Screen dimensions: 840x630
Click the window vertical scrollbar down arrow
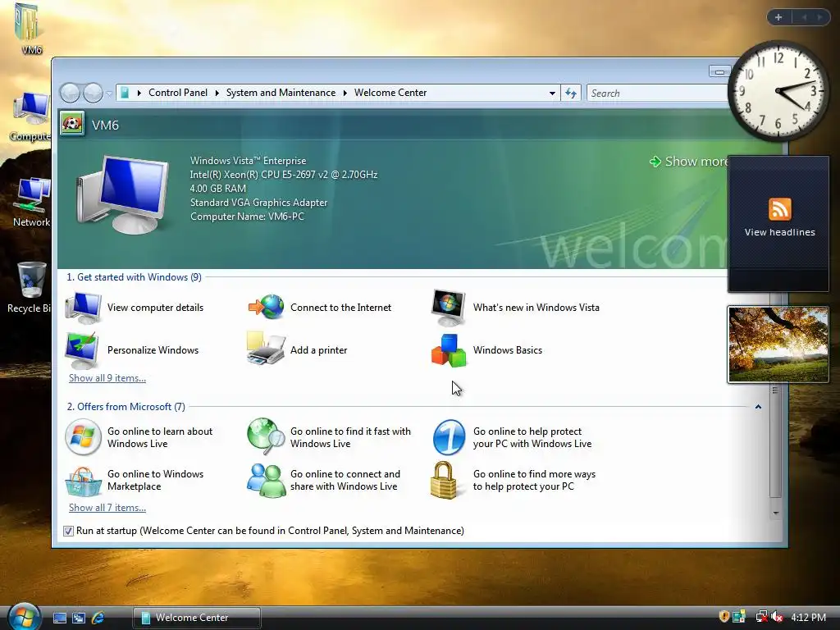click(776, 514)
